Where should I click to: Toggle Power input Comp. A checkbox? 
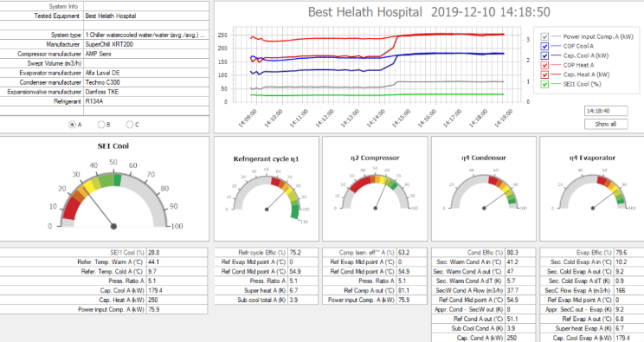point(544,36)
